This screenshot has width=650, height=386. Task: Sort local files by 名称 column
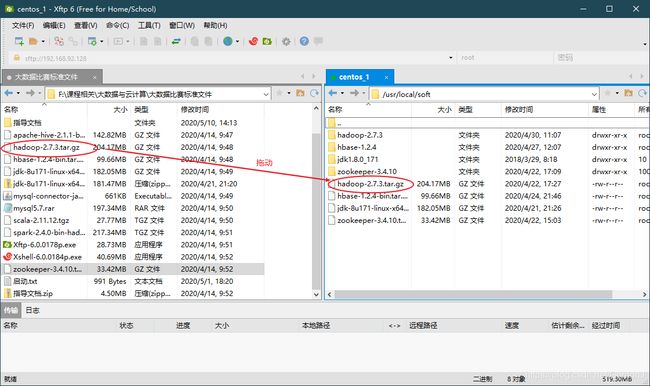coord(44,109)
